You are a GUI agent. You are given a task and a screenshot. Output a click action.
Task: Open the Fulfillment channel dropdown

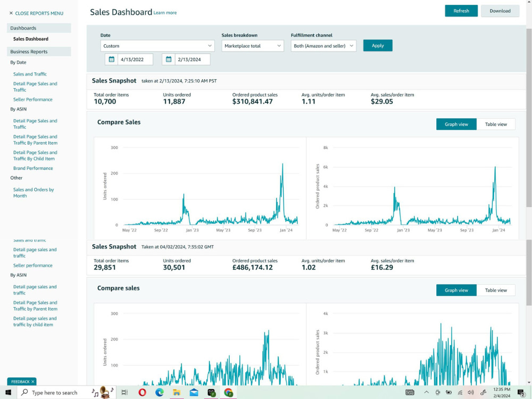[x=323, y=46]
